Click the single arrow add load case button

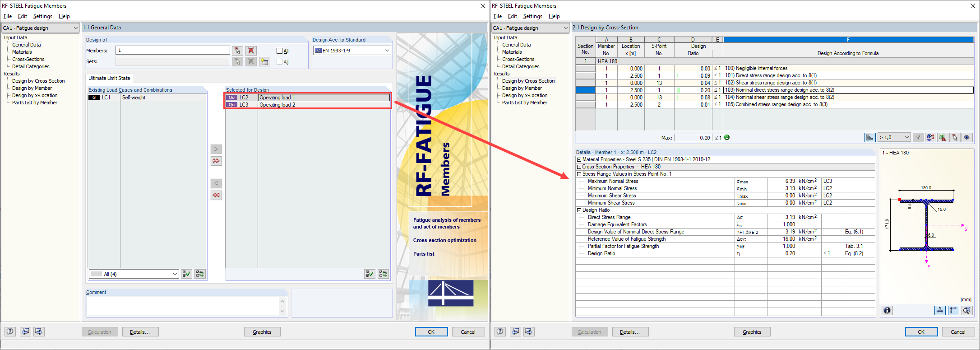pyautogui.click(x=216, y=149)
